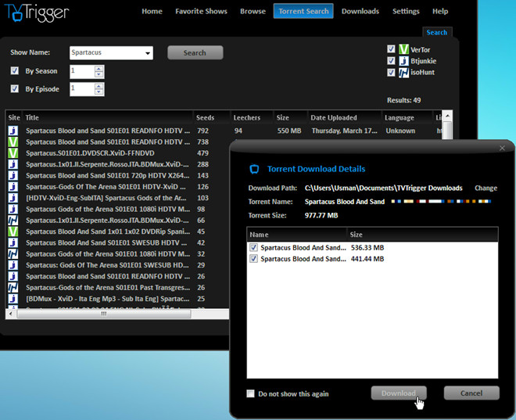This screenshot has height=420, width=516.
Task: Toggle the By Episode checkbox
Action: click(15, 89)
